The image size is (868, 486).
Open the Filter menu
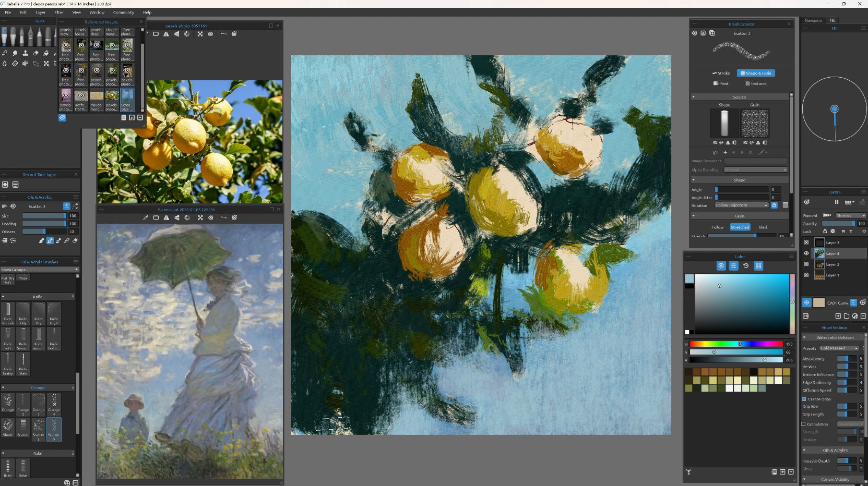(59, 12)
